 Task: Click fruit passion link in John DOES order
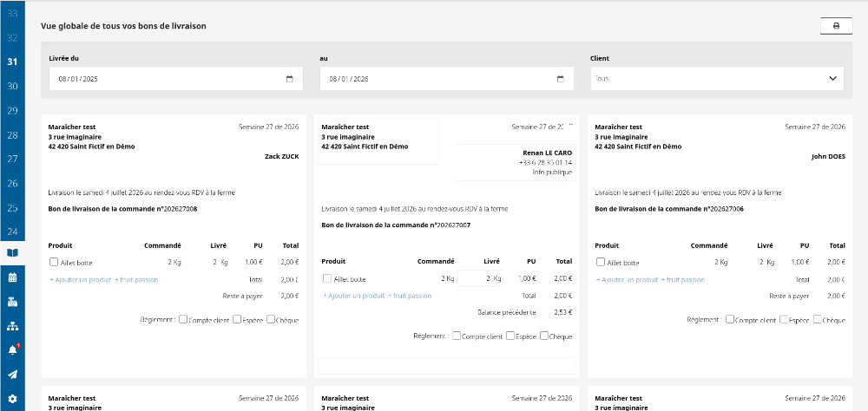coord(682,280)
